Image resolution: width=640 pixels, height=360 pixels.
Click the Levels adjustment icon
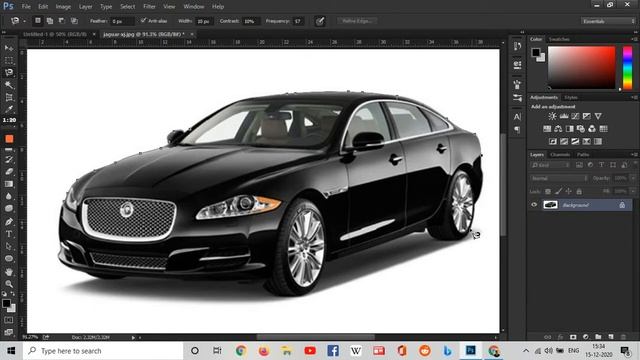[x=564, y=116]
